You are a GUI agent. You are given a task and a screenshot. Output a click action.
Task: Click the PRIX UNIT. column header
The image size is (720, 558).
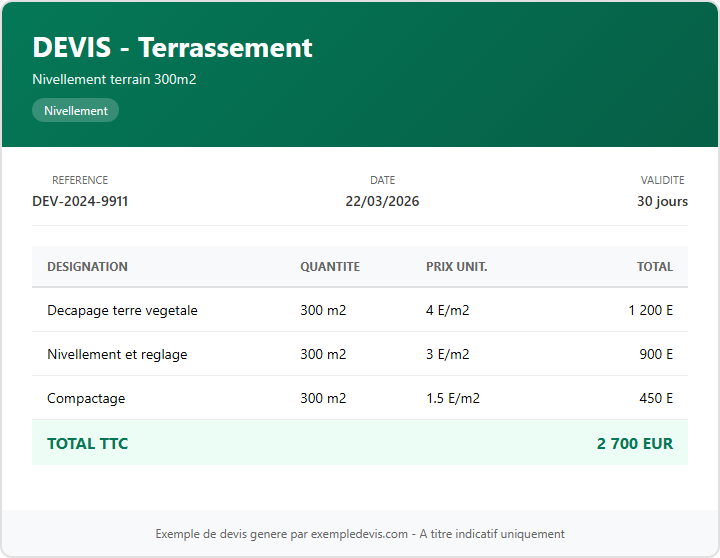(456, 267)
